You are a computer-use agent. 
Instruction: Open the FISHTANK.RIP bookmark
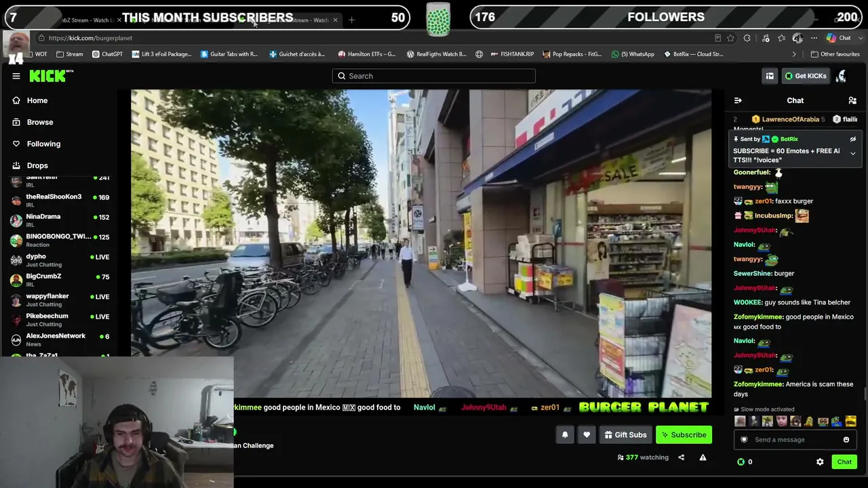coord(512,54)
